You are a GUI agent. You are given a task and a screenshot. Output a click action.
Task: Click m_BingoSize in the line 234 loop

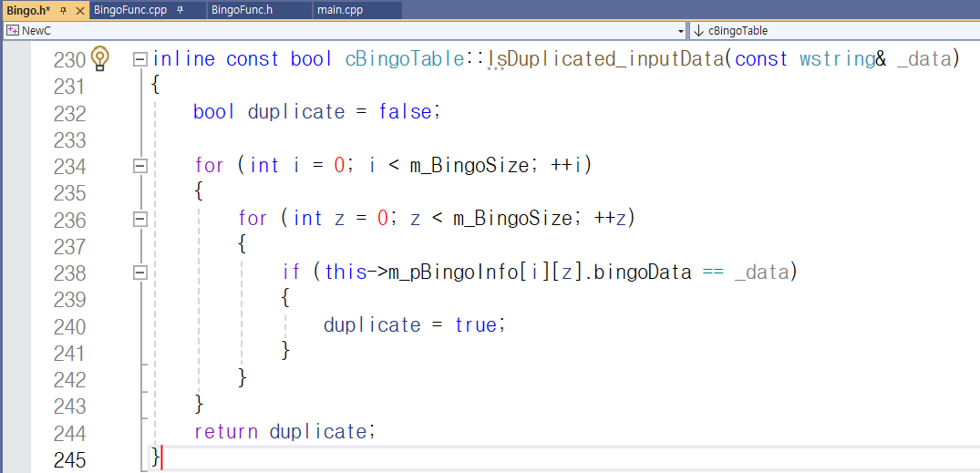point(470,166)
